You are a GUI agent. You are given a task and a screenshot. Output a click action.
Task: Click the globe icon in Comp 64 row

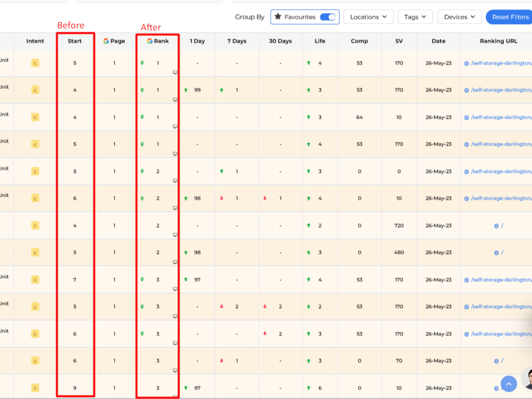click(467, 118)
